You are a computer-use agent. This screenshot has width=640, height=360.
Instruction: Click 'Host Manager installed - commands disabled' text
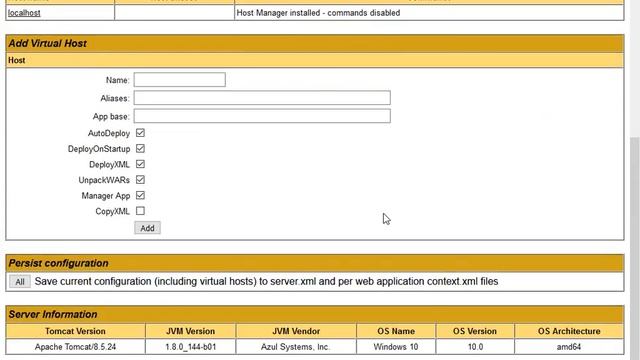click(x=318, y=13)
